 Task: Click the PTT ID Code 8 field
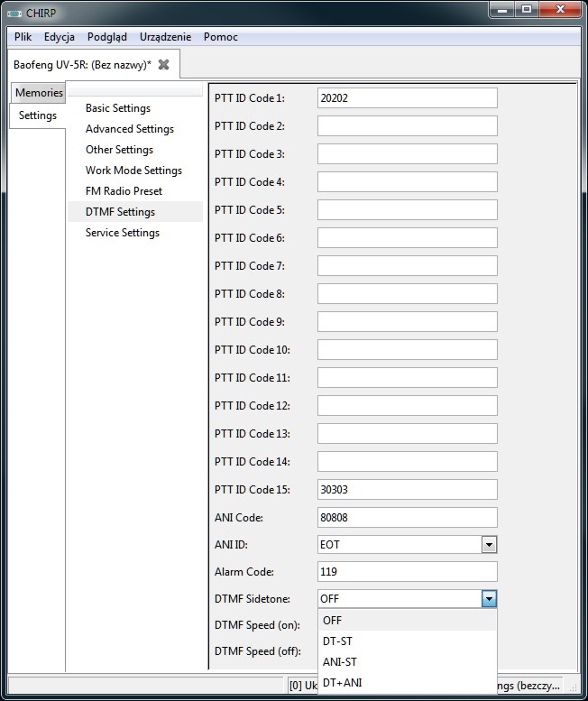pyautogui.click(x=407, y=294)
